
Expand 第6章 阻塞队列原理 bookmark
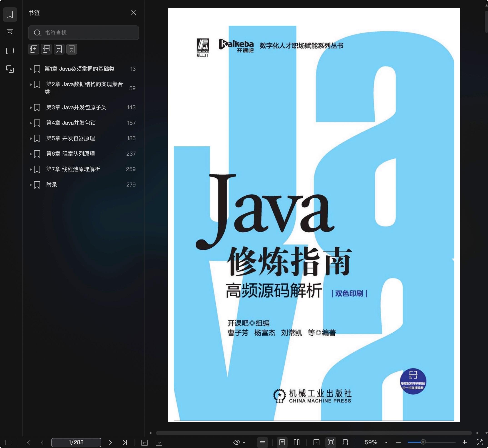pos(31,154)
